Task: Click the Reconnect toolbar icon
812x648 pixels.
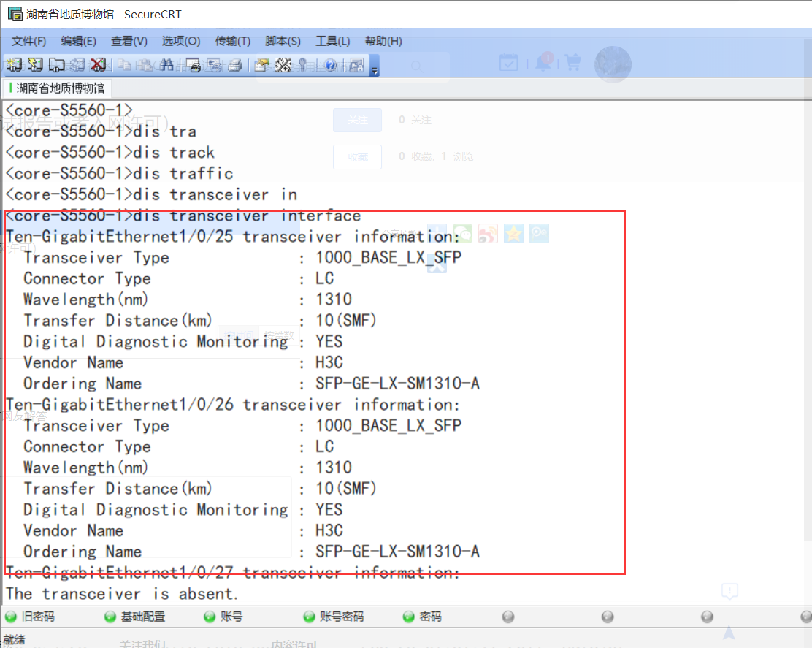Action: 77,65
